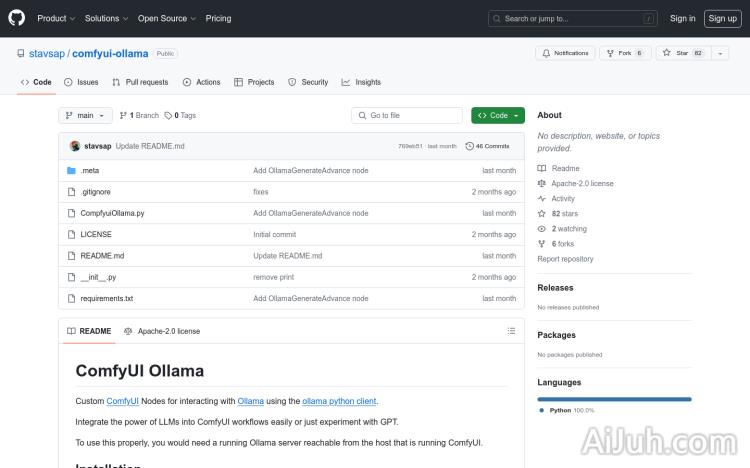Image resolution: width=750 pixels, height=468 pixels.
Task: Open the Product menu in navbar
Action: [55, 18]
